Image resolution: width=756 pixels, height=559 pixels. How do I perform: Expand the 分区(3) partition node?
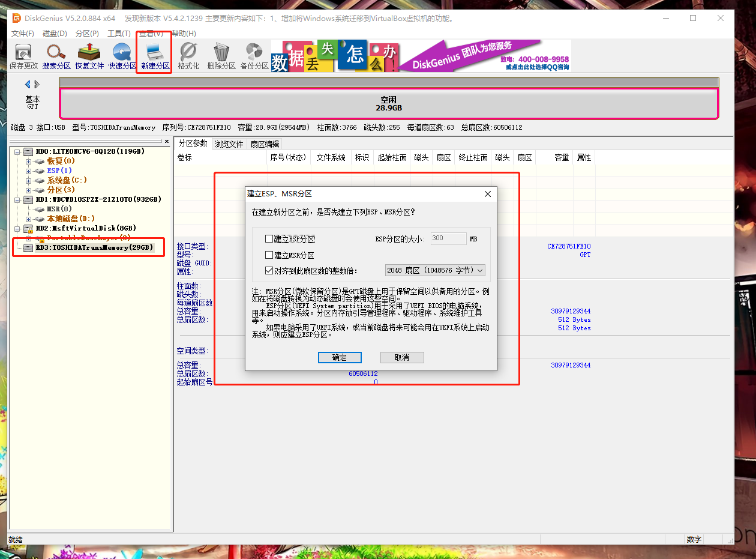click(x=29, y=190)
